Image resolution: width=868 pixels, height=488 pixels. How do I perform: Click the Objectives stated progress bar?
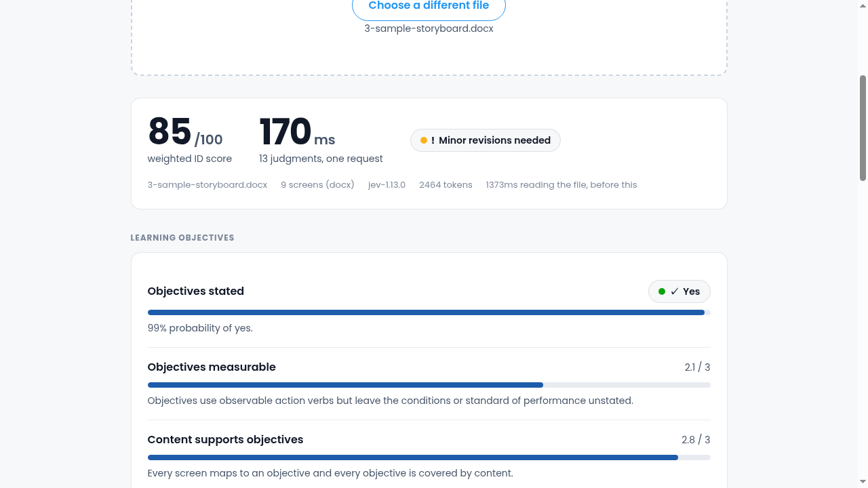(429, 312)
